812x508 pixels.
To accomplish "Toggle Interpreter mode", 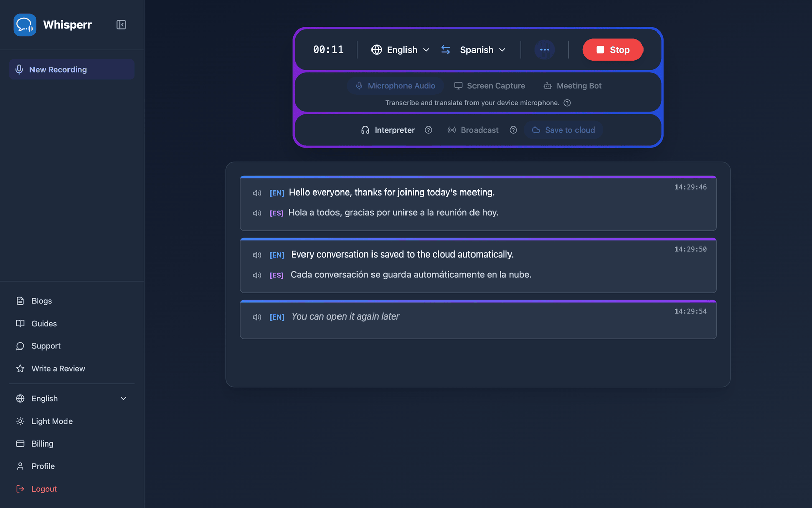I will [x=388, y=130].
